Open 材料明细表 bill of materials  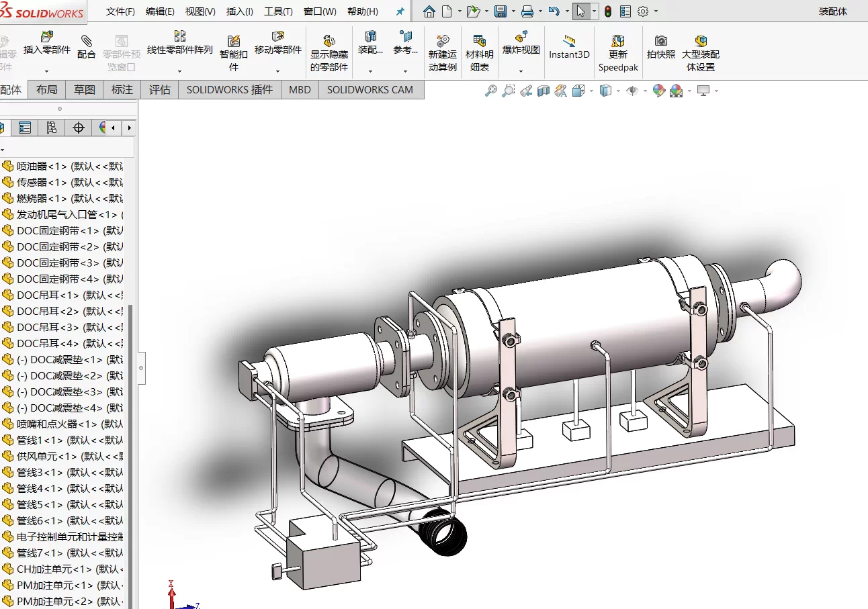(x=480, y=53)
